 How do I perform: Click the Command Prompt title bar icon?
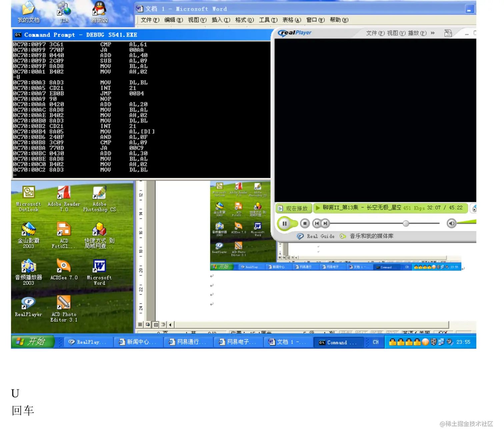[x=18, y=35]
